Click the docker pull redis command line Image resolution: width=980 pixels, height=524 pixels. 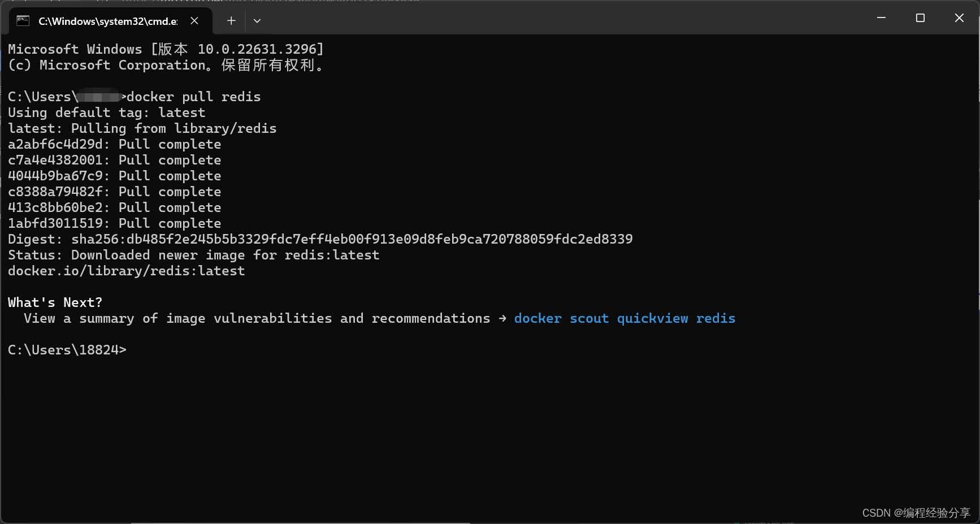tap(135, 97)
